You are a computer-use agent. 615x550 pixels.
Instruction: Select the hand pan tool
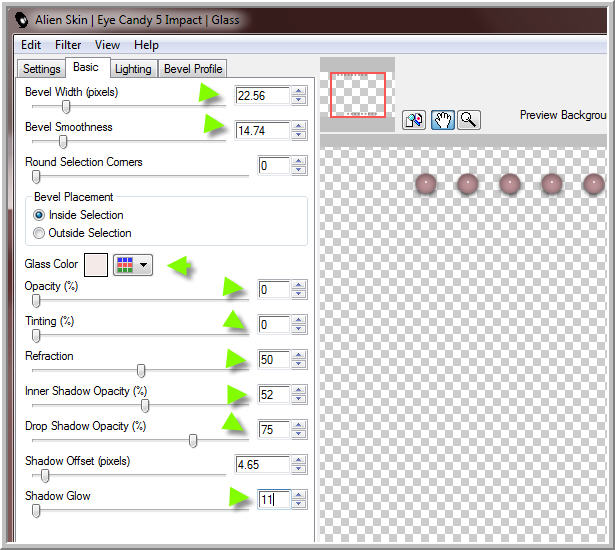[x=442, y=120]
